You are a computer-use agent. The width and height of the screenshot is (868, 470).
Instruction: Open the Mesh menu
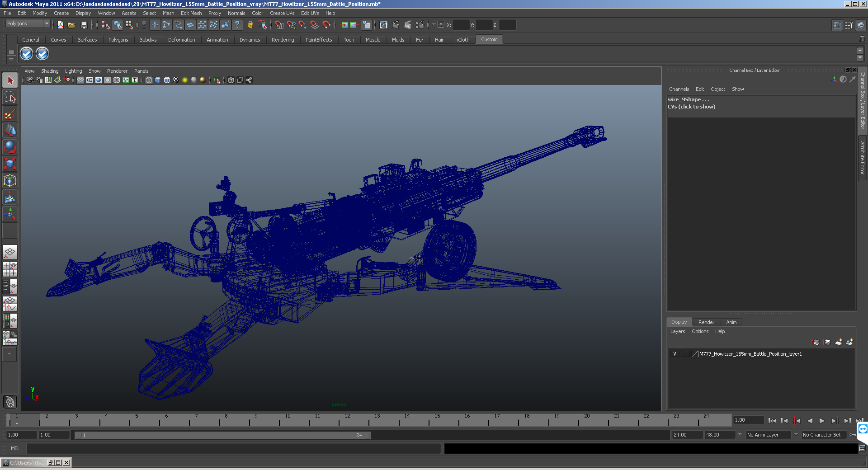[168, 13]
